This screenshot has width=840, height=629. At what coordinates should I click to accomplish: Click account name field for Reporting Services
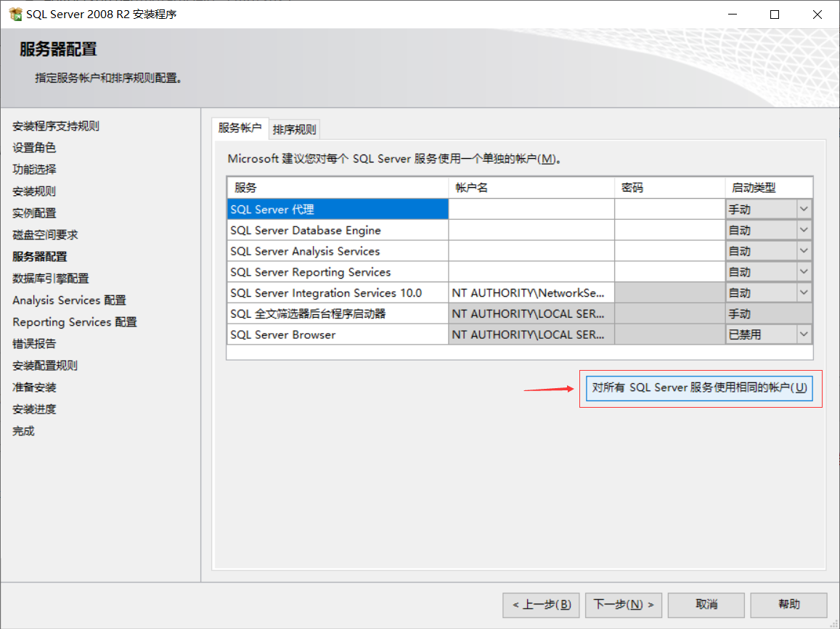pyautogui.click(x=531, y=272)
